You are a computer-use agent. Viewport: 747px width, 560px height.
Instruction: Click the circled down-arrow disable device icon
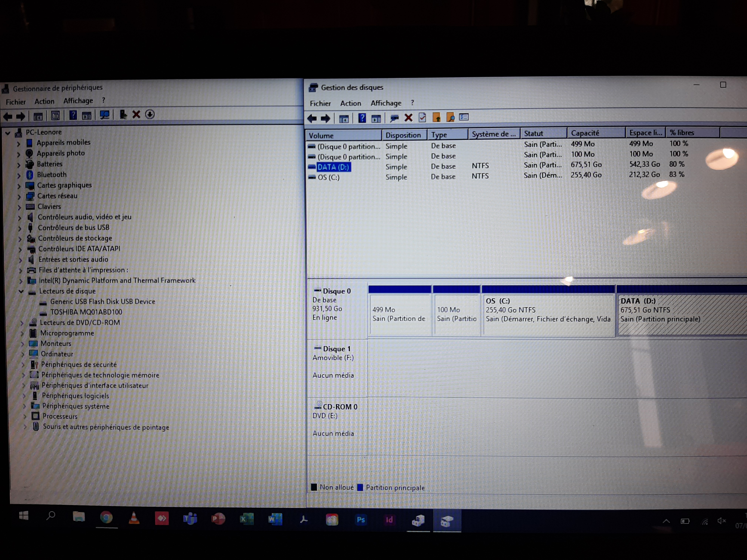150,114
